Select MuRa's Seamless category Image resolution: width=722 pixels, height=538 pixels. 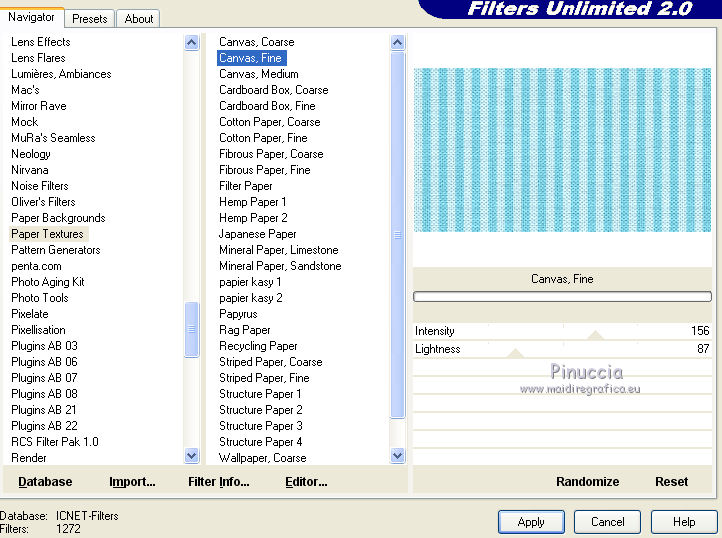[53, 138]
